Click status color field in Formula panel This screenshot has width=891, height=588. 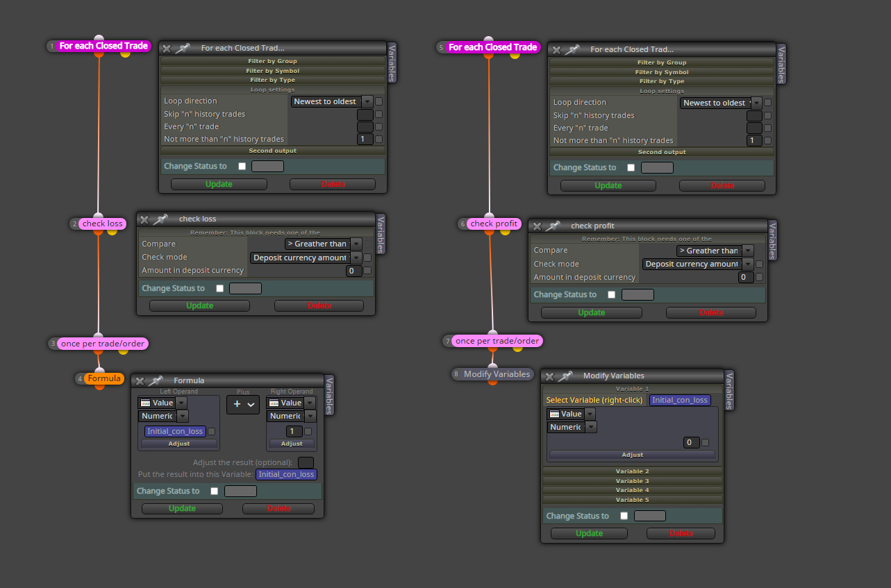(240, 491)
